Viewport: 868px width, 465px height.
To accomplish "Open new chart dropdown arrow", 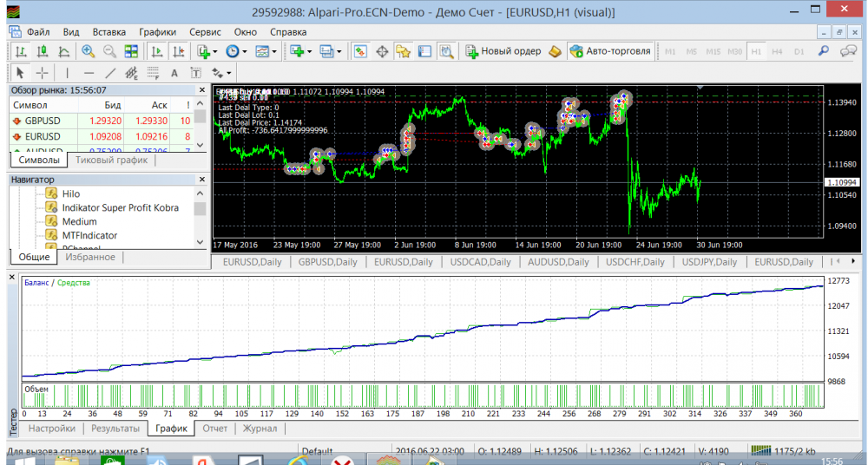I will click(310, 51).
